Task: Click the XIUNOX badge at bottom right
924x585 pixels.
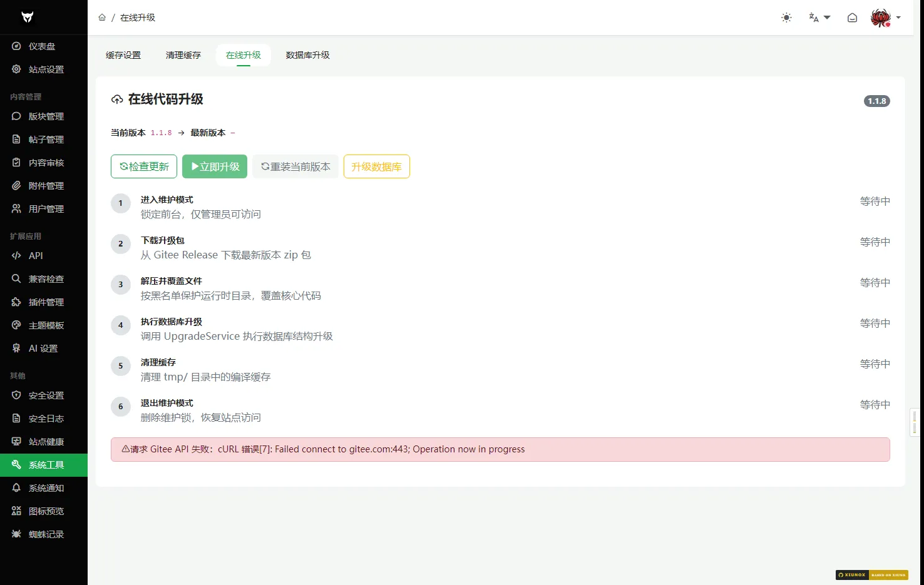Action: point(871,575)
